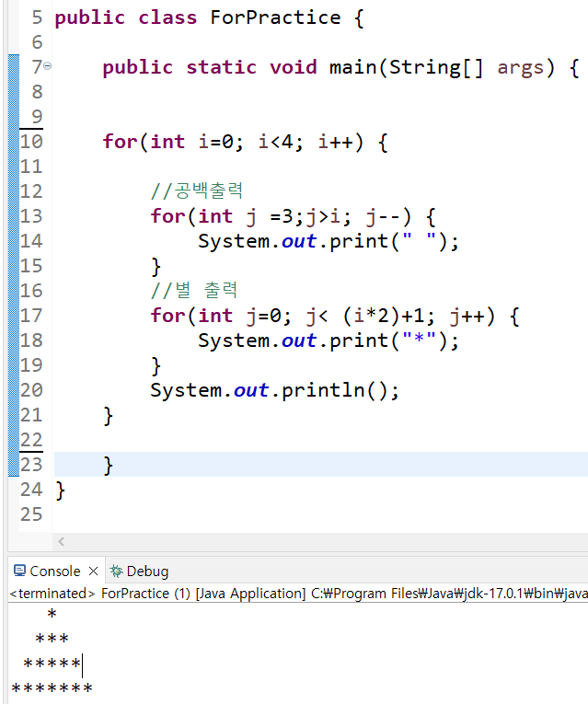The height and width of the screenshot is (704, 588).
Task: Click line number 17 in the gutter
Action: pos(31,316)
